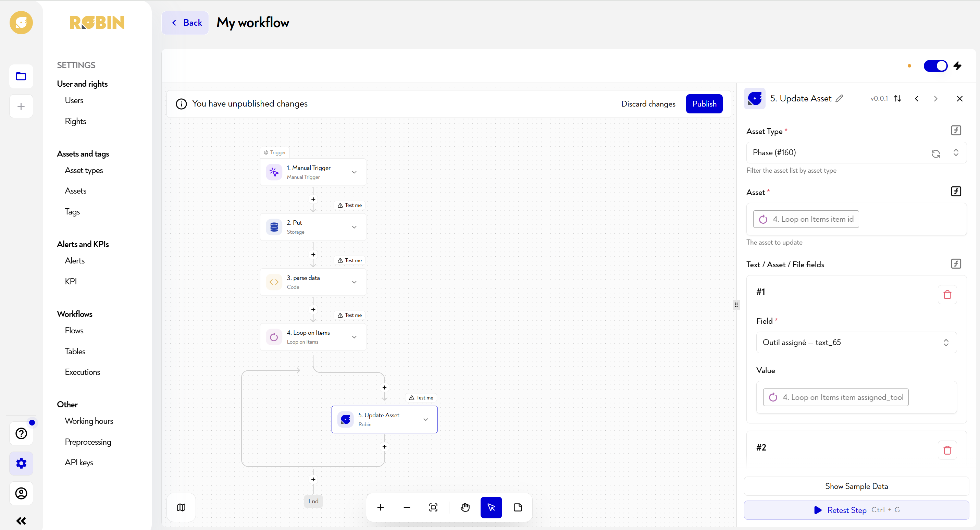The image size is (980, 530).
Task: Click Test me above Loop on Items
Action: pyautogui.click(x=350, y=316)
